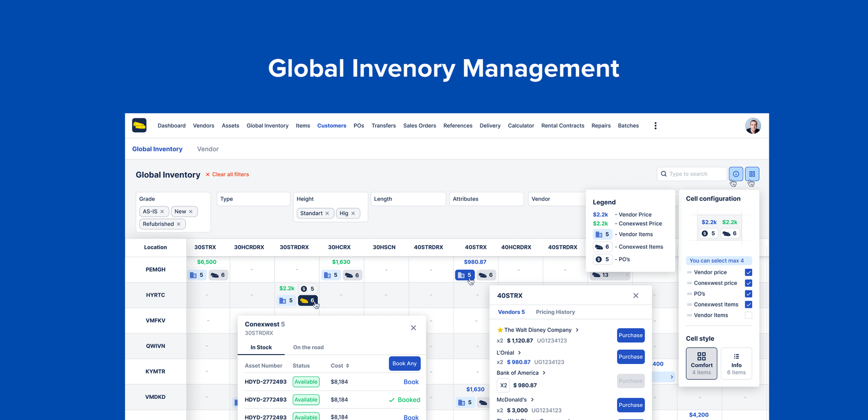Click the Cost column sort arrows
The height and width of the screenshot is (420, 868).
[x=347, y=366]
